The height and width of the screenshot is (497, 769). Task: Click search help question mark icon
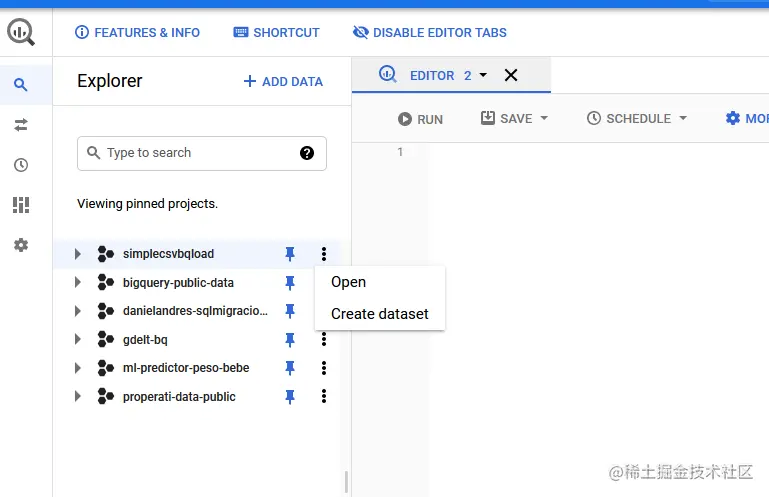point(307,153)
